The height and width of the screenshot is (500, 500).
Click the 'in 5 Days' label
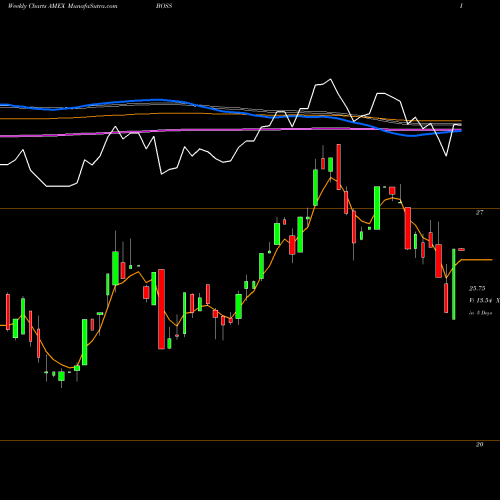pos(480,313)
